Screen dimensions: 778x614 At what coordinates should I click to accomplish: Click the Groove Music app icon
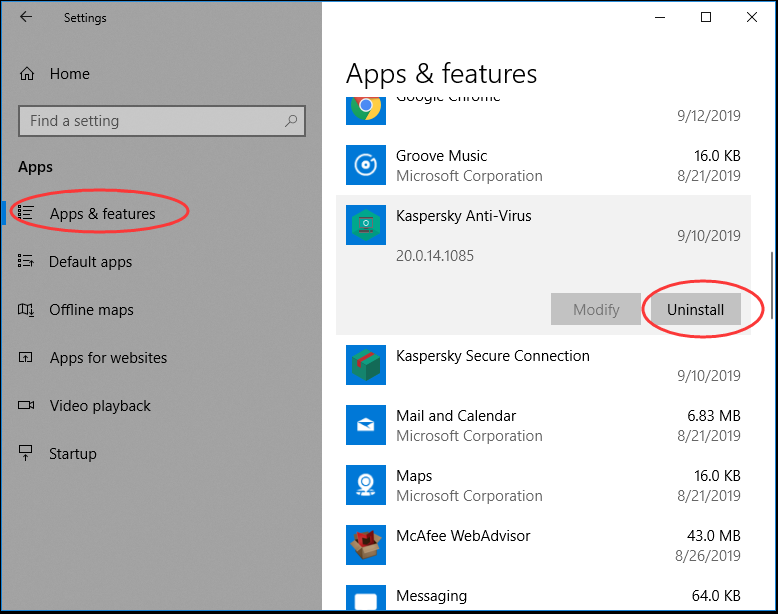(366, 165)
